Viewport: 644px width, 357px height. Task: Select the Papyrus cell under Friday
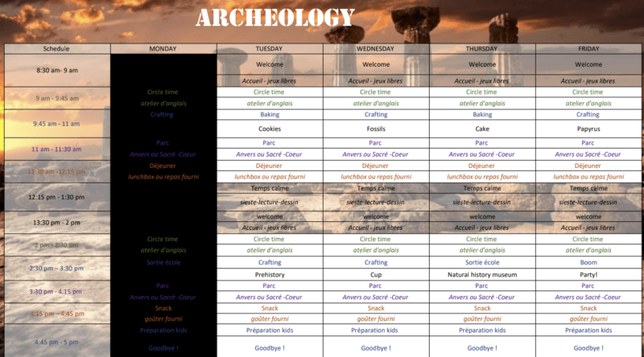(x=588, y=129)
